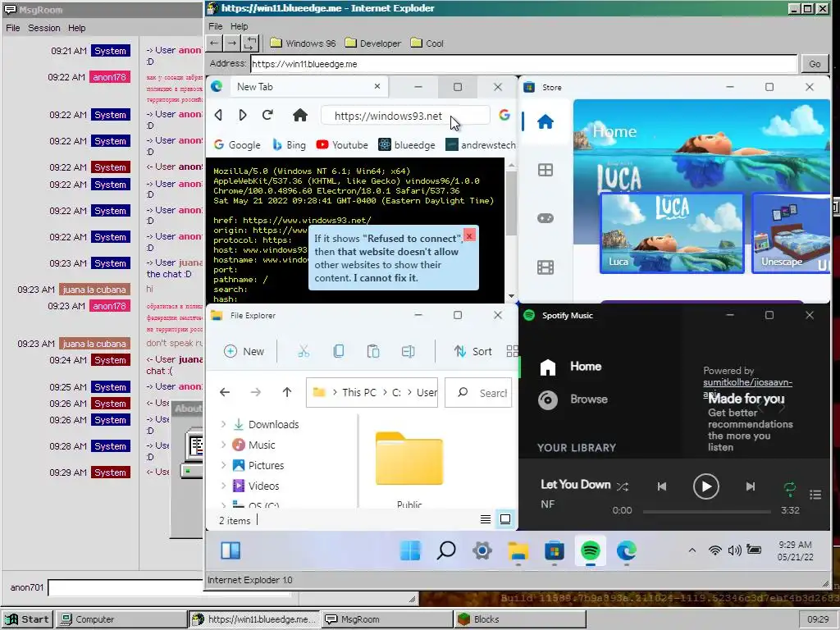Open Settings gear on Windows 11 taskbar
840x630 pixels.
[482, 550]
